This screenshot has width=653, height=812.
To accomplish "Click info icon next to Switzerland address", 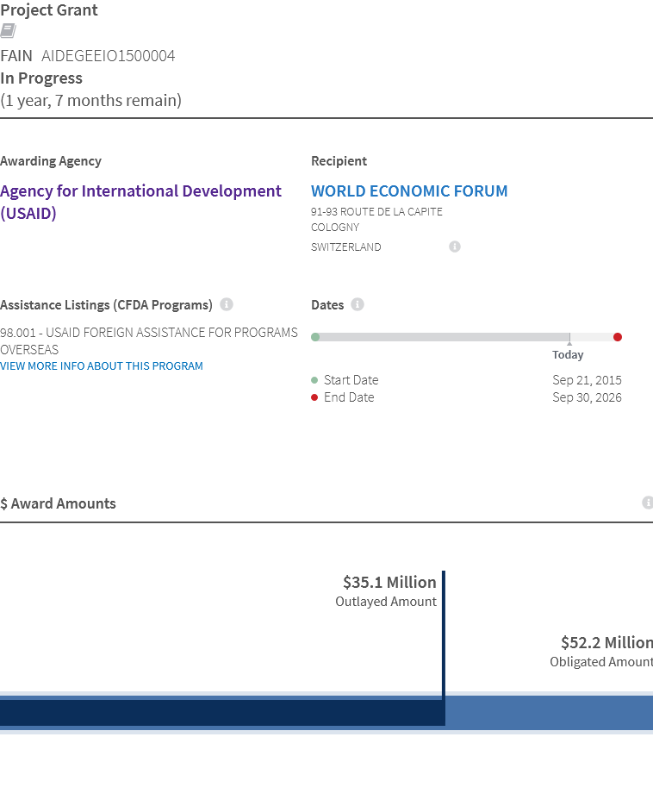I will coord(454,247).
